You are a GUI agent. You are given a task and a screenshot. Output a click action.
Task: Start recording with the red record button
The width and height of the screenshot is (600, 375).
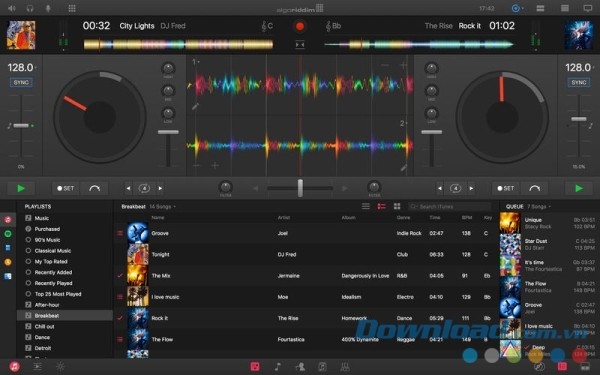[x=300, y=26]
